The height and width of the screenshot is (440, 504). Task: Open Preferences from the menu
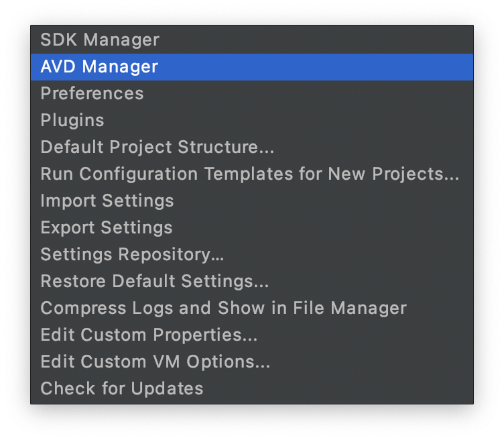[252, 94]
